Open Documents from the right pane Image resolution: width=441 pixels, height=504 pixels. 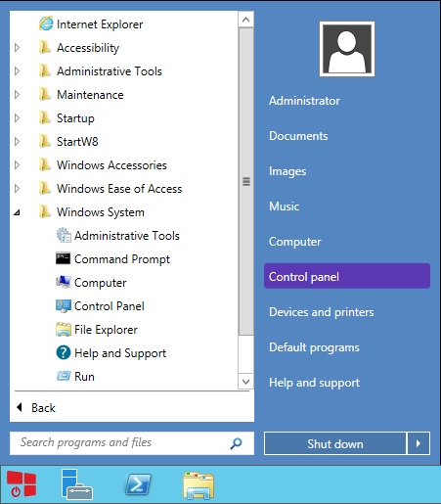[x=298, y=136]
